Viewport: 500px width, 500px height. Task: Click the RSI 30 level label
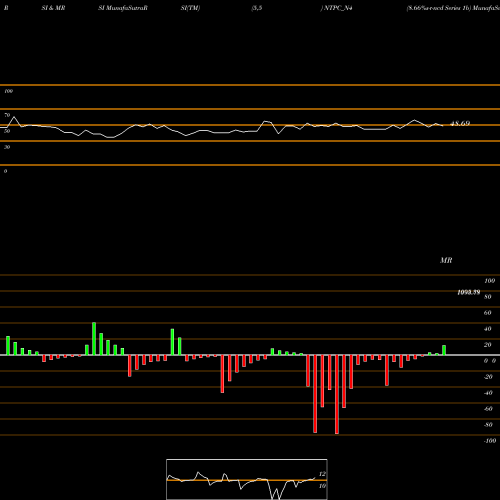[7, 147]
